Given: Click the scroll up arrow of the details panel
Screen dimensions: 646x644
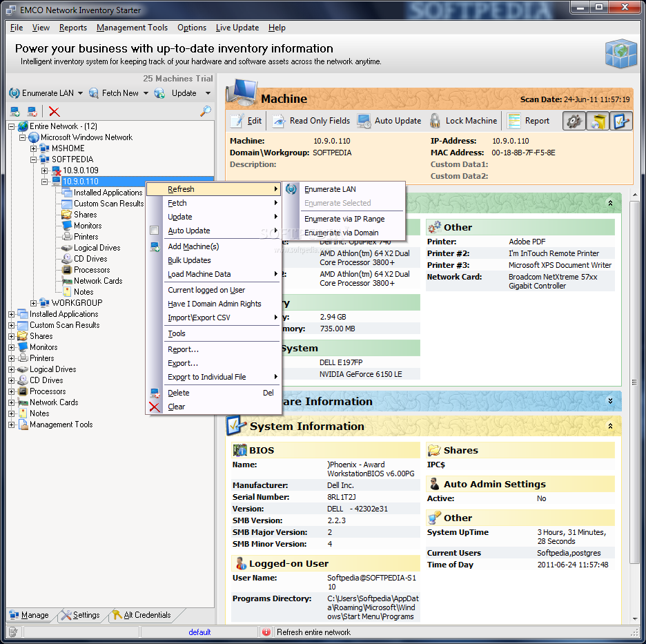Looking at the screenshot, I should 634,194.
